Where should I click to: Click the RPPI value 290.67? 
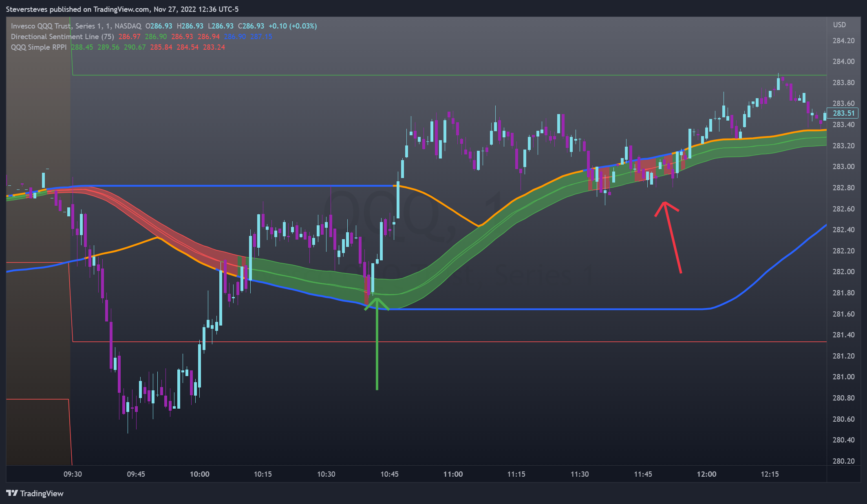coord(135,47)
